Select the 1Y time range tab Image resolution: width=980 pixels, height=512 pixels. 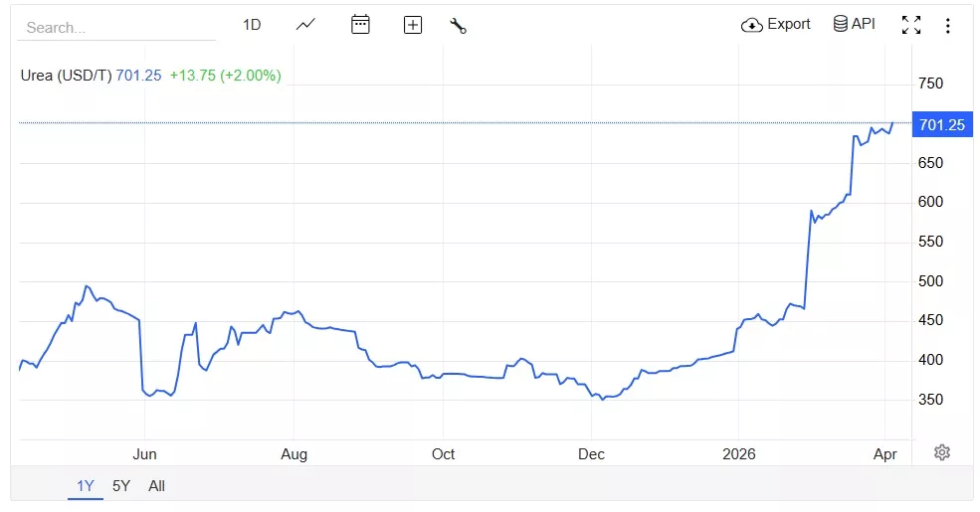tap(86, 486)
